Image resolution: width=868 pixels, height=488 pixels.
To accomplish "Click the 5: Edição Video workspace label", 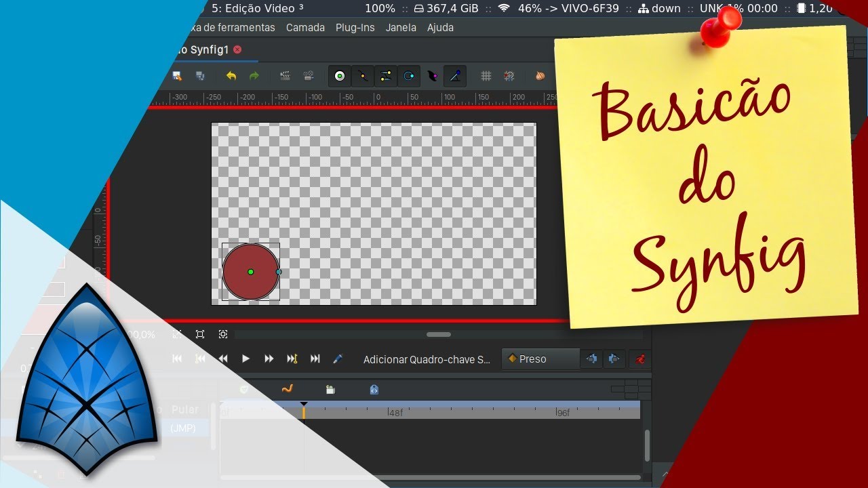I will point(258,8).
